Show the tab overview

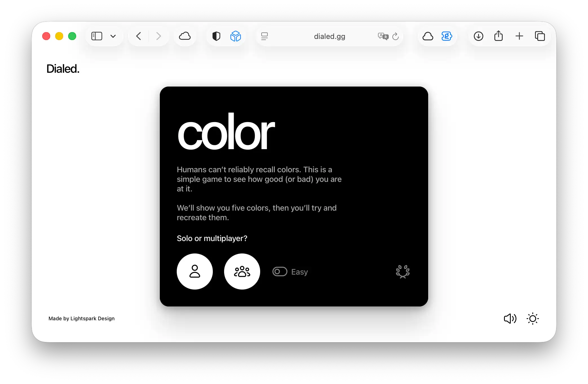540,36
